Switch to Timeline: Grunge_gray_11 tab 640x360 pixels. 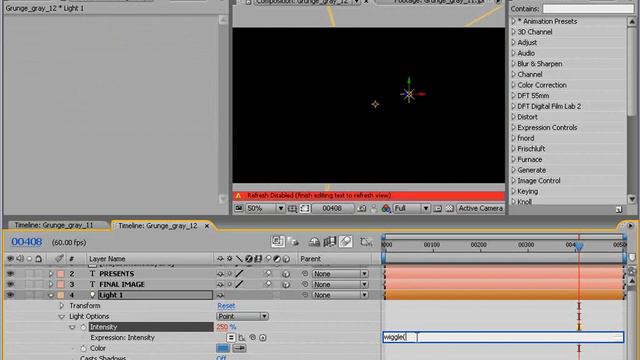coord(54,225)
